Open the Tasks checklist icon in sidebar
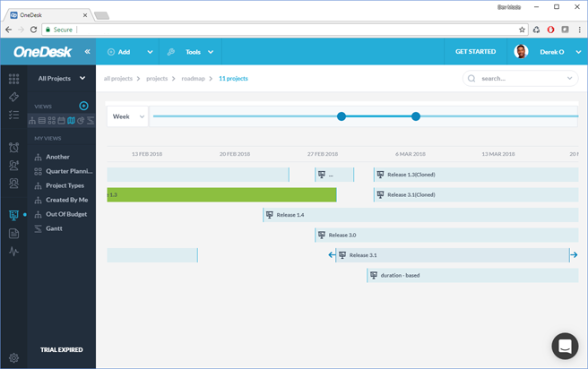The width and height of the screenshot is (588, 369). [x=13, y=115]
